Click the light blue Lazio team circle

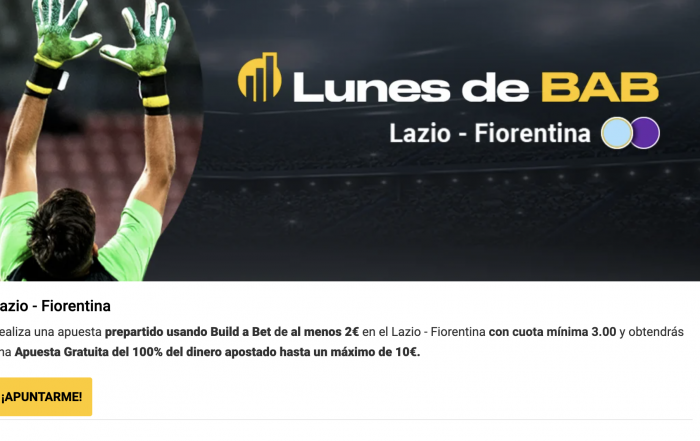pos(617,133)
